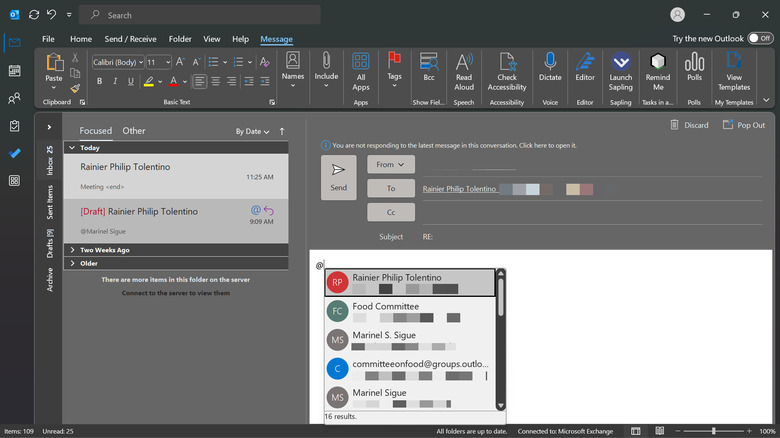Launch the Sapling add-in
Image resolution: width=780 pixels, height=438 pixels.
click(x=621, y=72)
